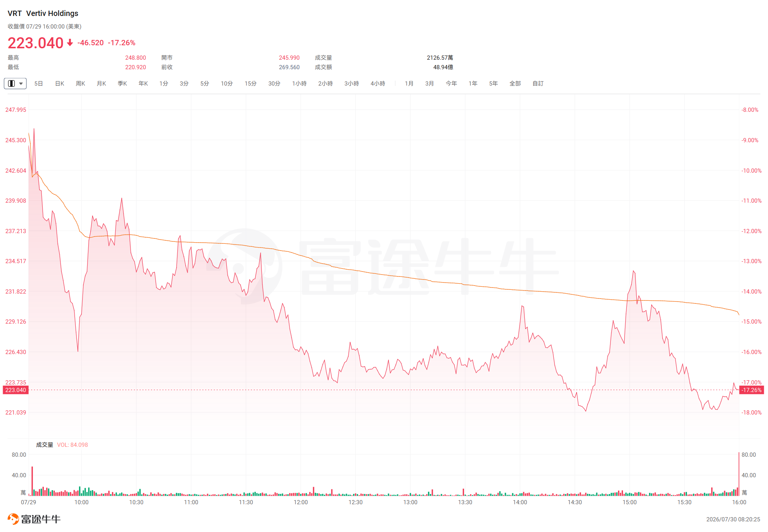Click the red 223.040 price tag on axis
Screen dimensions: 768x532
point(16,390)
